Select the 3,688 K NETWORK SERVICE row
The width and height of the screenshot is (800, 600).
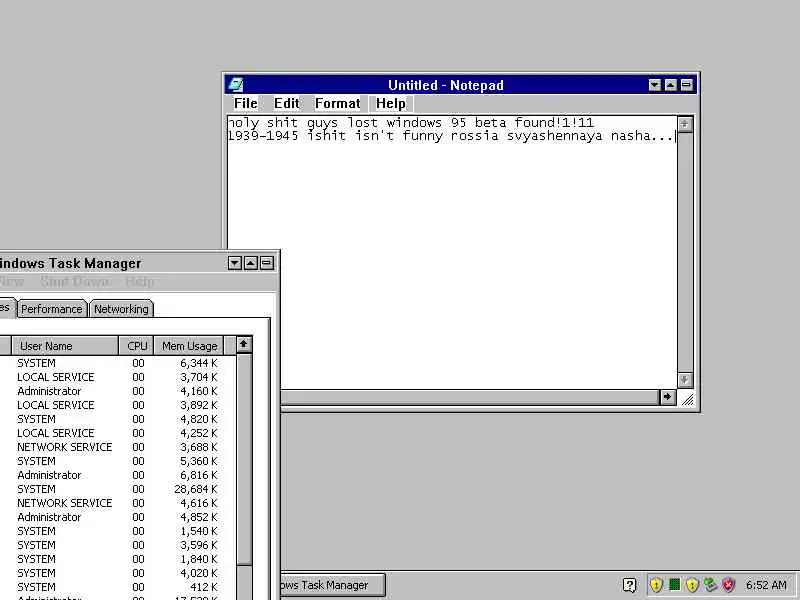click(118, 447)
